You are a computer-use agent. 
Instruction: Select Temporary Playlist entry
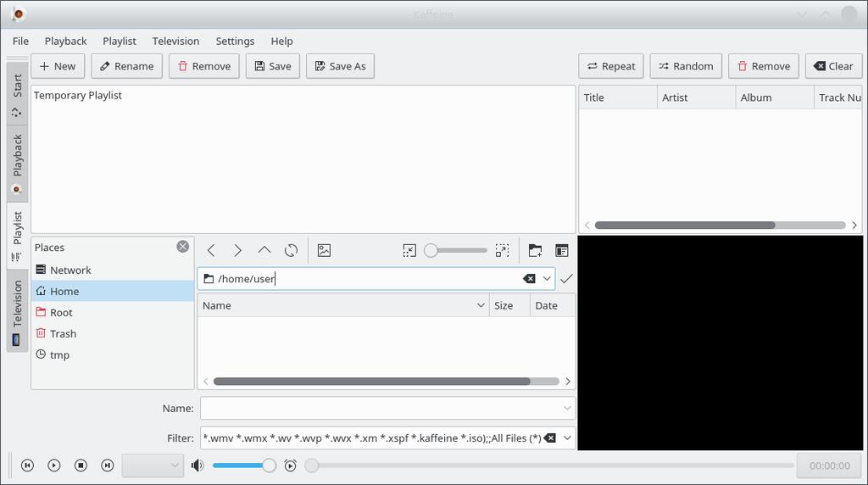pos(77,95)
